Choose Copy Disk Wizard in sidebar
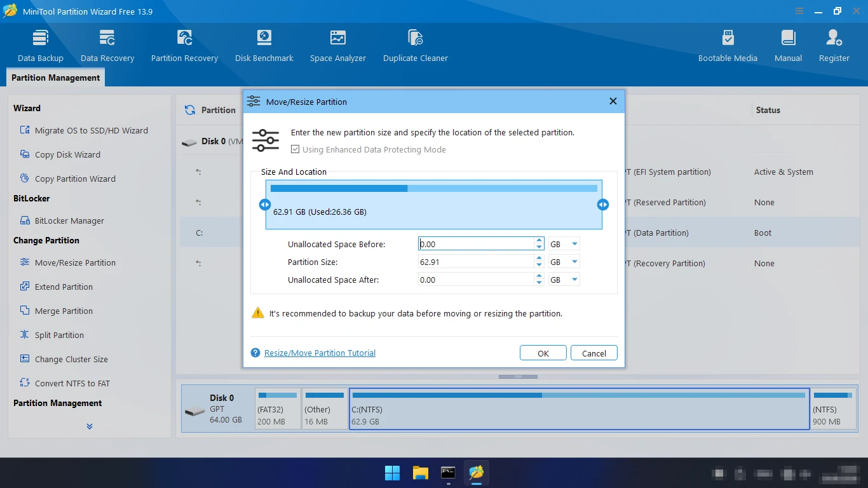 (x=60, y=154)
